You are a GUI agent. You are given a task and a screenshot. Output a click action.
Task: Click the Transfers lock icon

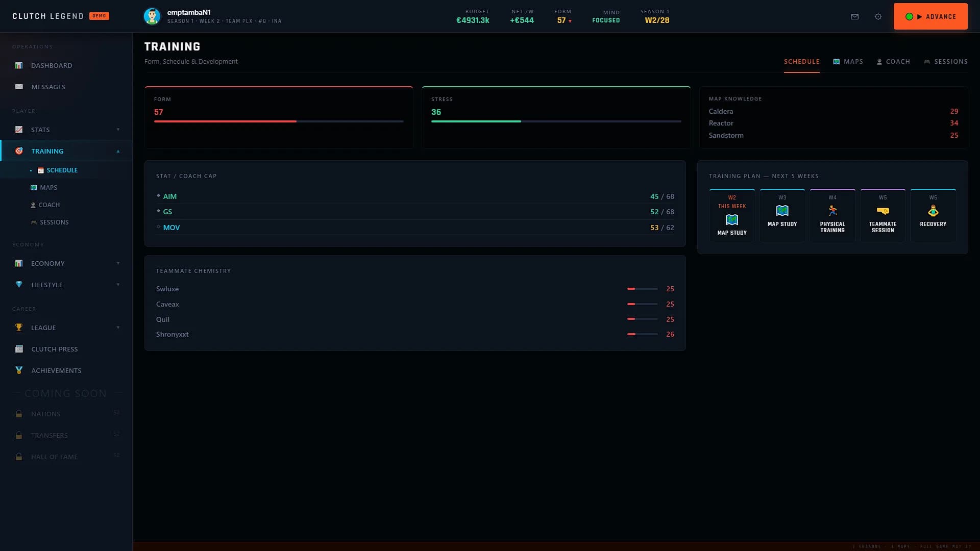(x=19, y=435)
